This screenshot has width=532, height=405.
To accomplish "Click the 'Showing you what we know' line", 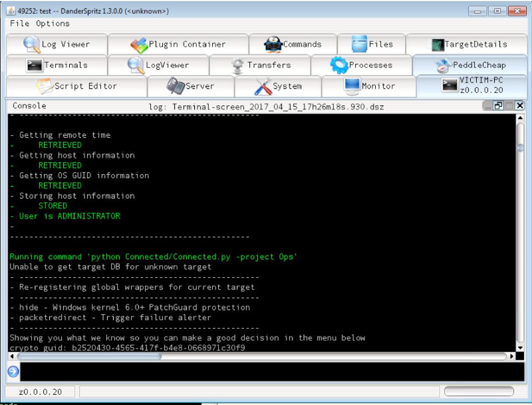I will click(188, 338).
